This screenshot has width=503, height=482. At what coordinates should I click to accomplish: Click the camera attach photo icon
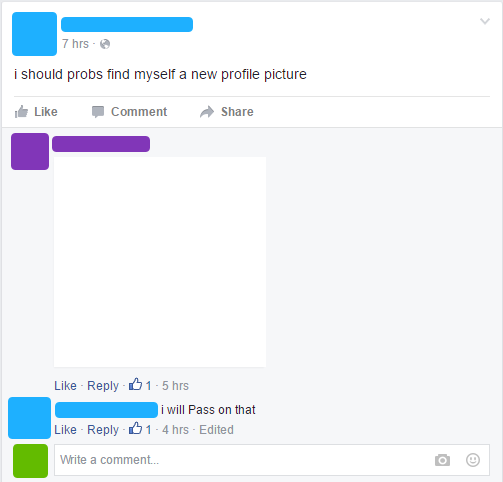(x=442, y=460)
